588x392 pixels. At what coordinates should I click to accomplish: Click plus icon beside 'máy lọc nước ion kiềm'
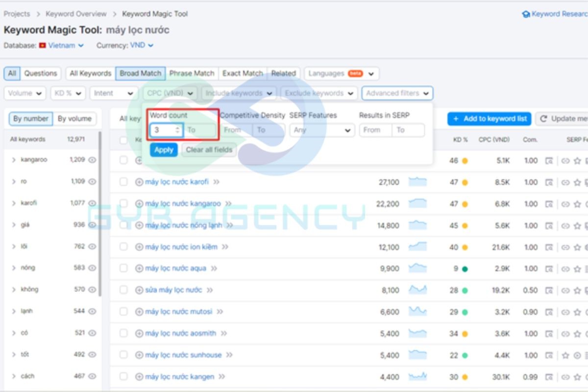point(139,247)
